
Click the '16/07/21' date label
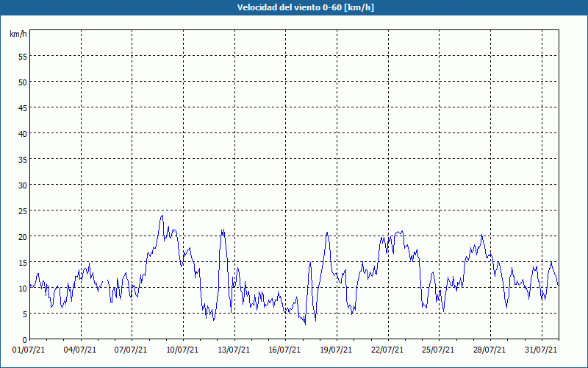(x=284, y=350)
